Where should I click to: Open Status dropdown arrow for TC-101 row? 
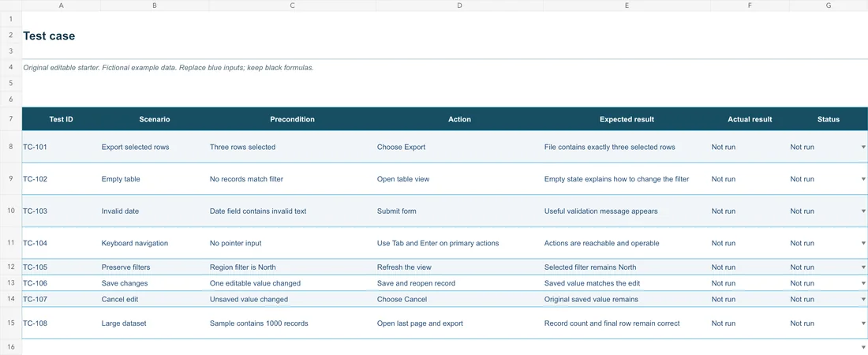point(863,147)
